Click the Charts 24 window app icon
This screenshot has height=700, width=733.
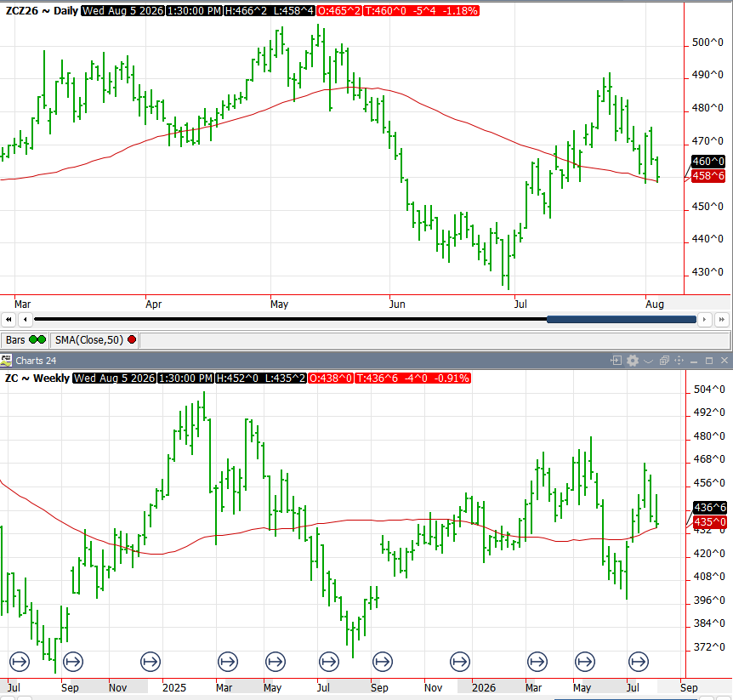coord(6,361)
